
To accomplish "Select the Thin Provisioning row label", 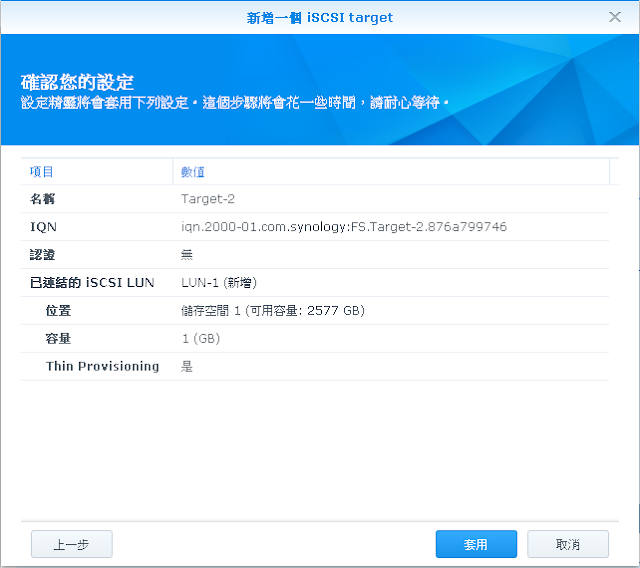I will [x=102, y=366].
